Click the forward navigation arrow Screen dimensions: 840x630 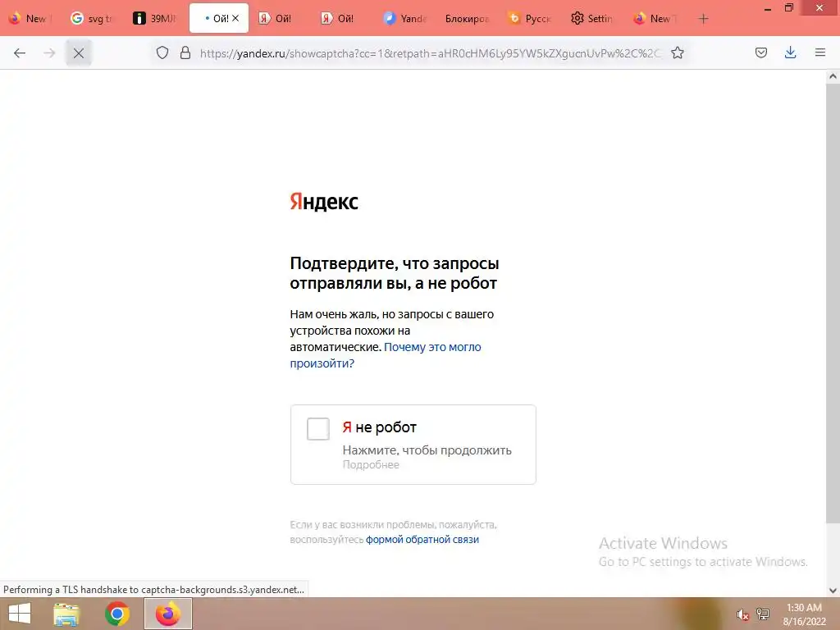pos(49,53)
